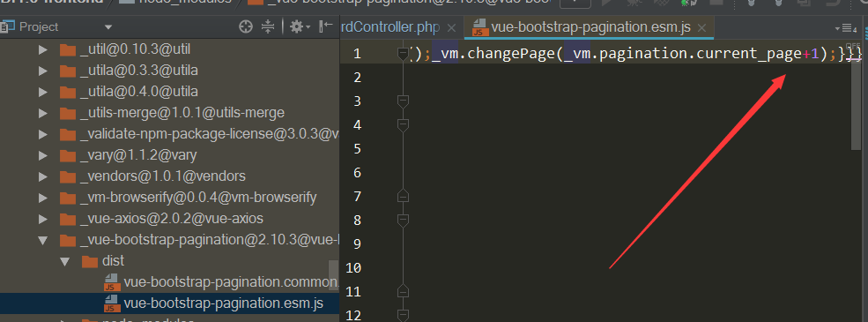Toggle the code fold marker on line 8
868x322 pixels.
403,221
